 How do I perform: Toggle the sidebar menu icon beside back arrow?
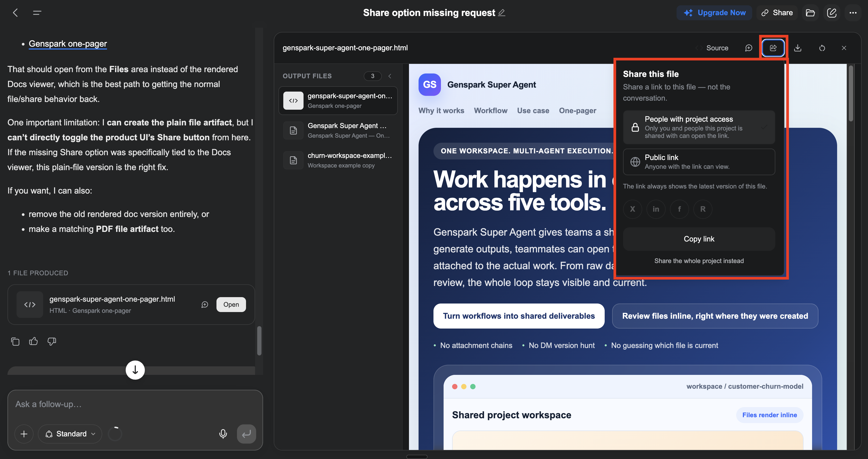tap(37, 13)
